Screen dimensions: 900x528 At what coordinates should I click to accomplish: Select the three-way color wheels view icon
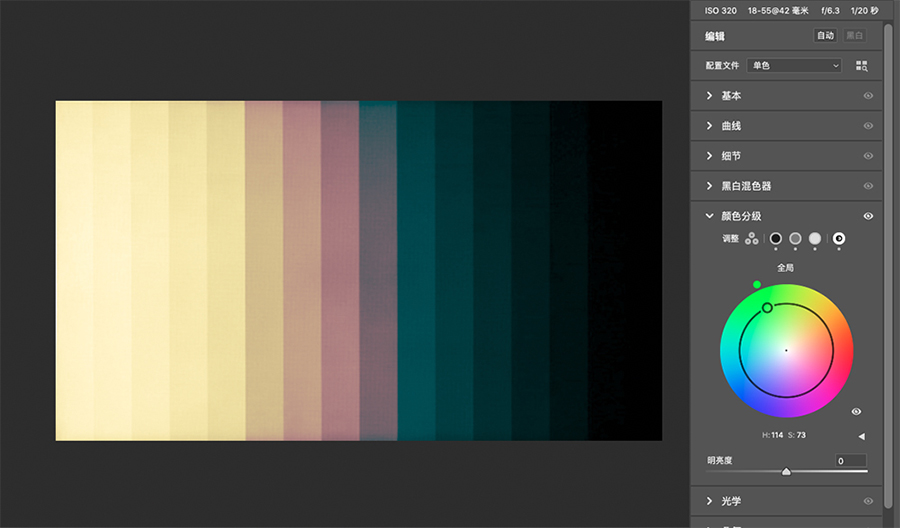click(x=751, y=239)
